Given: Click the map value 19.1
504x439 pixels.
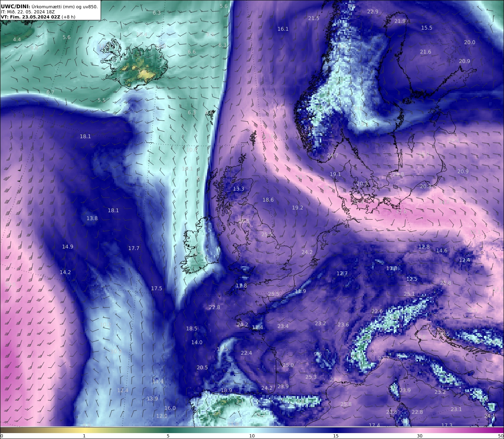Looking at the screenshot, I should (x=335, y=174).
